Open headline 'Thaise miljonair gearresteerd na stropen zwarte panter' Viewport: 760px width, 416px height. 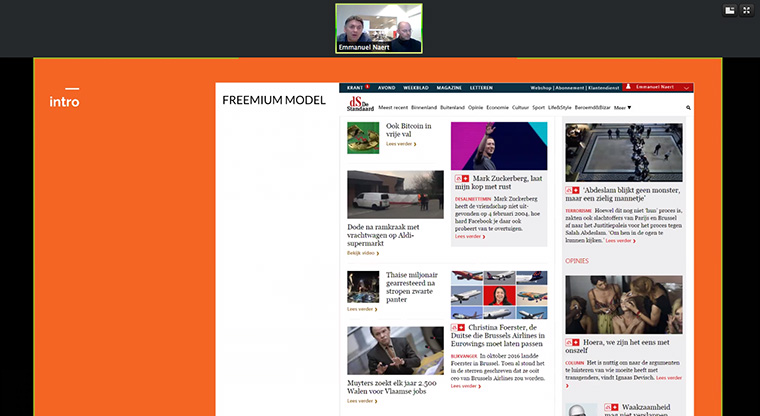point(412,287)
